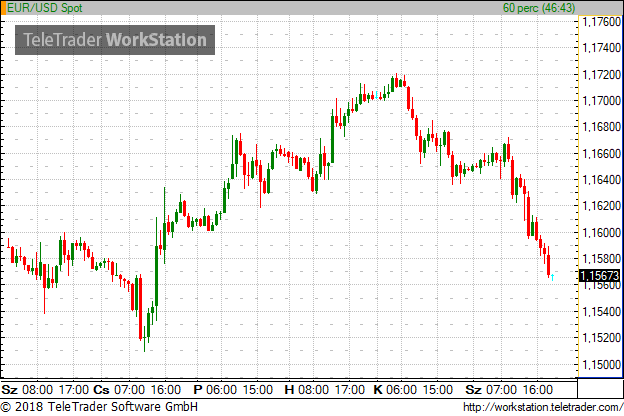Click the 1,17400 price axis label
Viewport: 624px width, 416px height.
(x=601, y=48)
